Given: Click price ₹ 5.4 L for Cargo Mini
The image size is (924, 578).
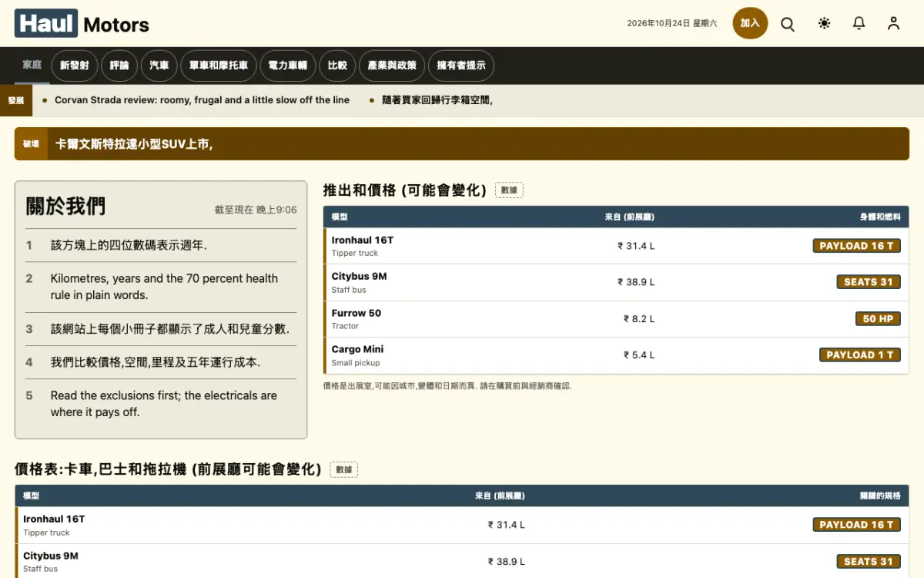Looking at the screenshot, I should [639, 355].
